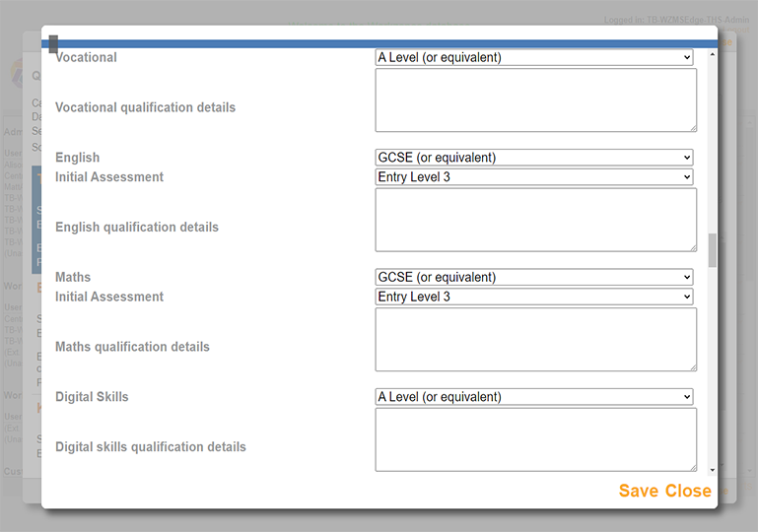Screen dimensions: 758x532
Task: Open the Maths qualification level dropdown
Action: coord(534,278)
